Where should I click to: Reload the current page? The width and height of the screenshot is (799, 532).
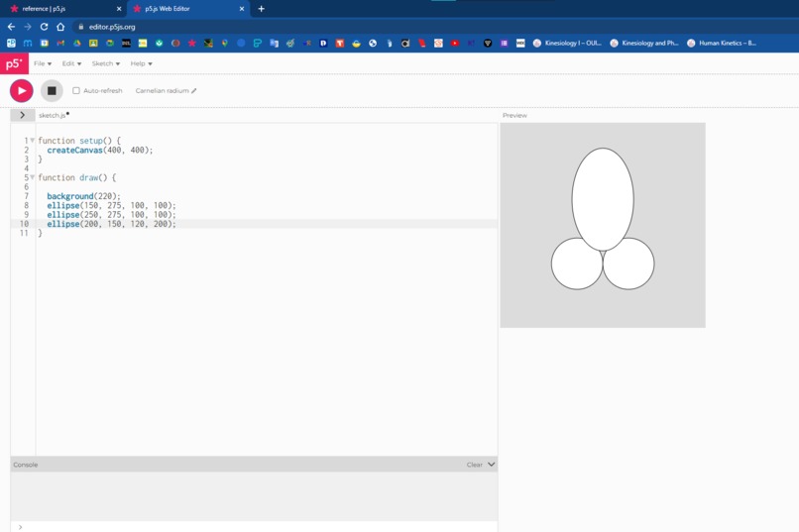44,27
